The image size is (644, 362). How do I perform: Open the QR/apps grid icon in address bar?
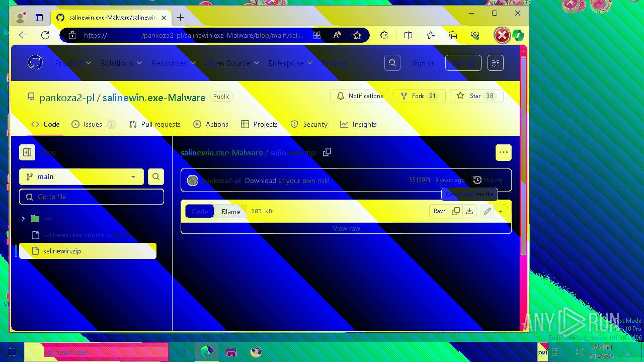[x=317, y=35]
